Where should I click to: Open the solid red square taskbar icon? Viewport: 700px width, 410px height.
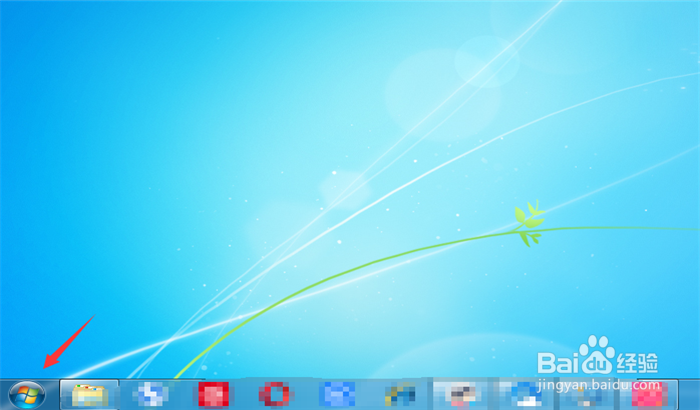(x=213, y=395)
